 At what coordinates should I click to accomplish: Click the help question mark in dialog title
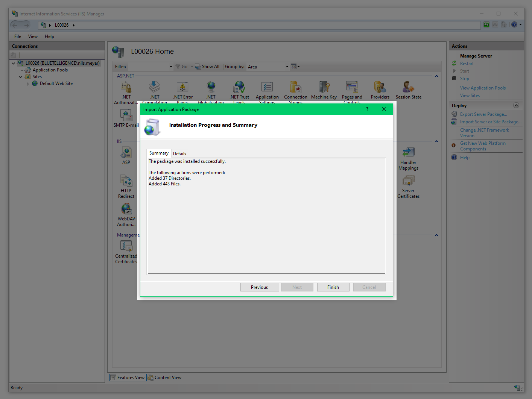[x=367, y=109]
